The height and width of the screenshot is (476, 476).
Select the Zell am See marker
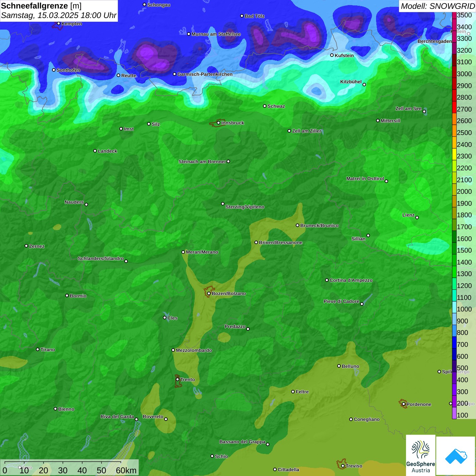point(424,112)
